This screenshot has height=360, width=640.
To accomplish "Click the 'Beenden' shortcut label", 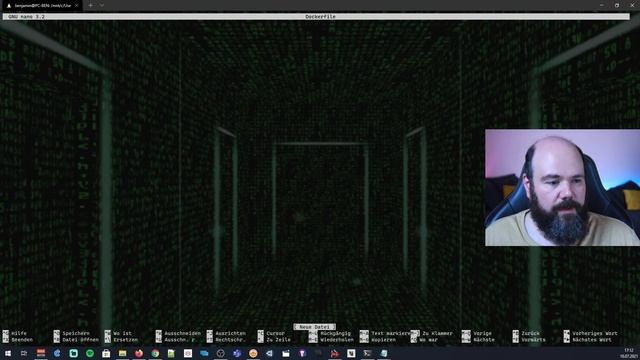I will [x=22, y=340].
